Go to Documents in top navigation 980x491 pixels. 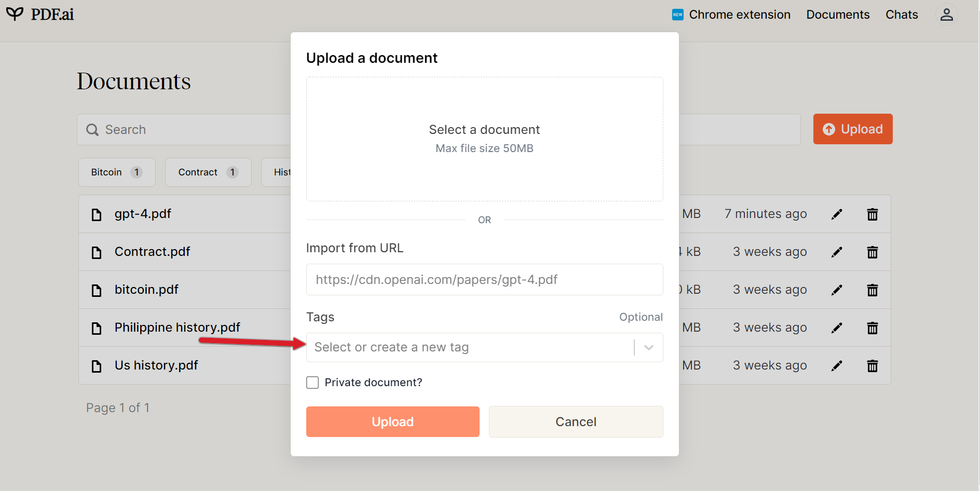point(837,15)
